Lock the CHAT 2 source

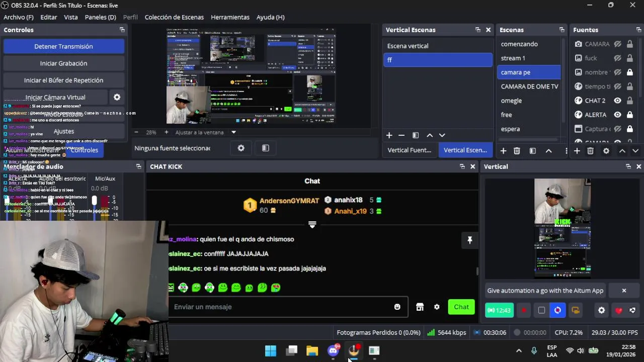click(629, 101)
